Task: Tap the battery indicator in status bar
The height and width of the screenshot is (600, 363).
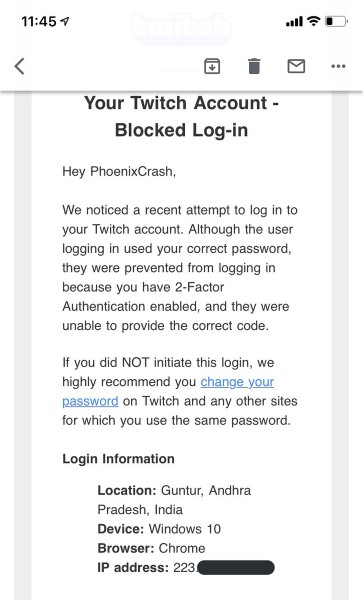Action: 336,21
